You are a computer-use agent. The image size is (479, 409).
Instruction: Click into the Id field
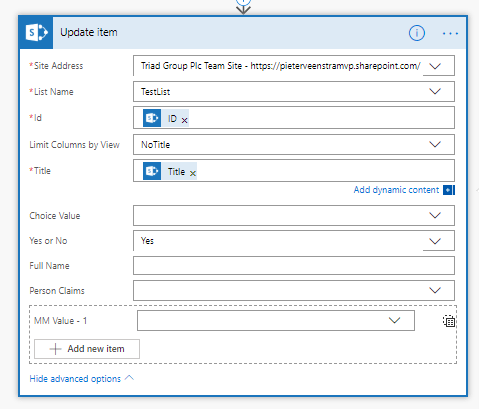pos(294,118)
